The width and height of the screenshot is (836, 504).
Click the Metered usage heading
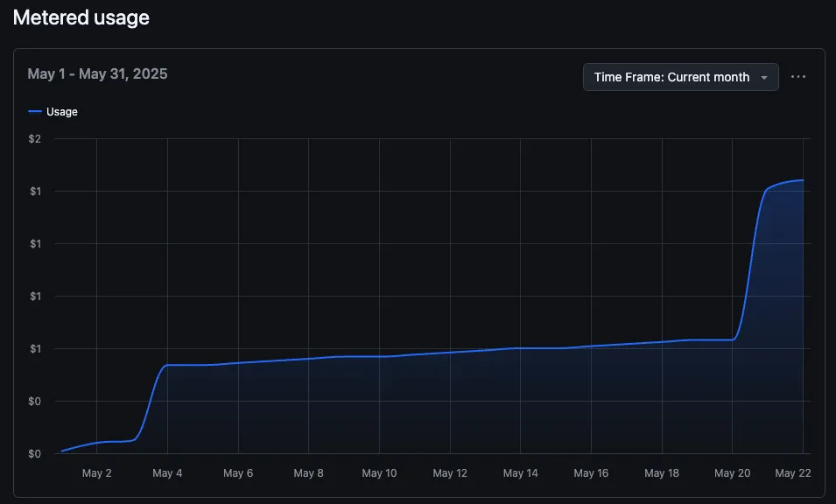click(81, 17)
